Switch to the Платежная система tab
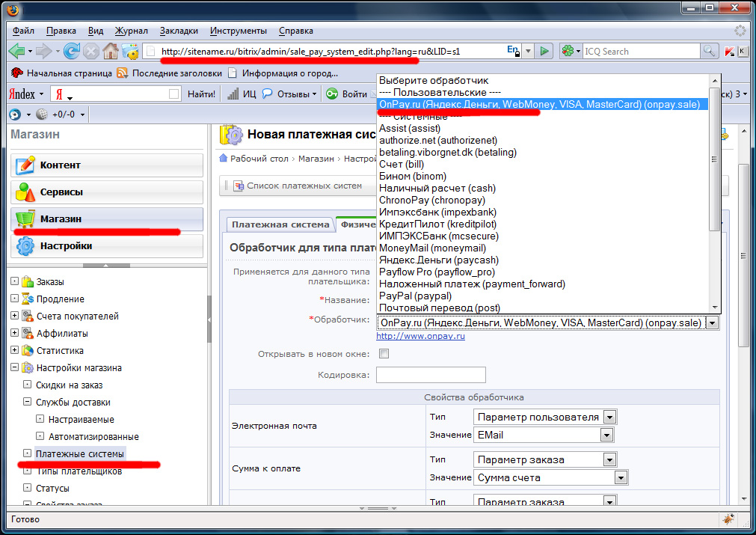The height and width of the screenshot is (535, 756). click(x=280, y=224)
